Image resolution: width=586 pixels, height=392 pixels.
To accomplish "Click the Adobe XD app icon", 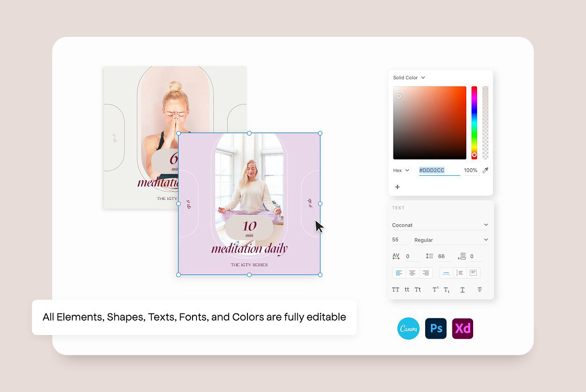I will pyautogui.click(x=463, y=328).
